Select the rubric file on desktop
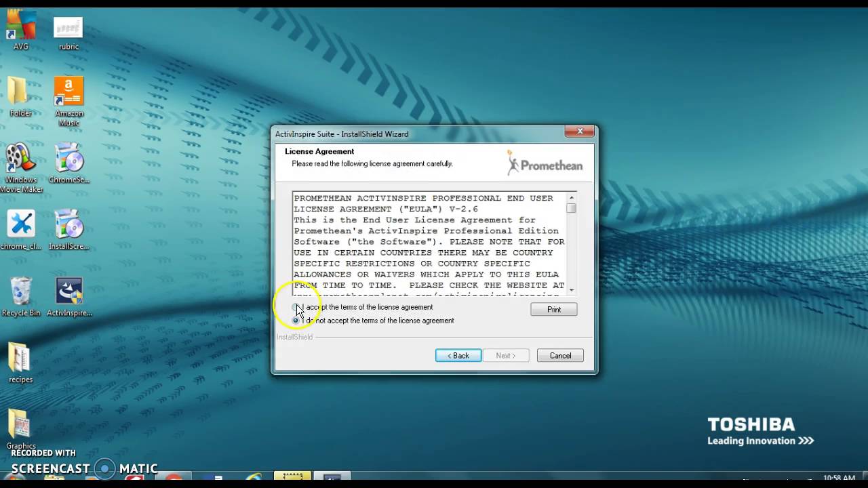868x488 pixels. click(x=68, y=34)
